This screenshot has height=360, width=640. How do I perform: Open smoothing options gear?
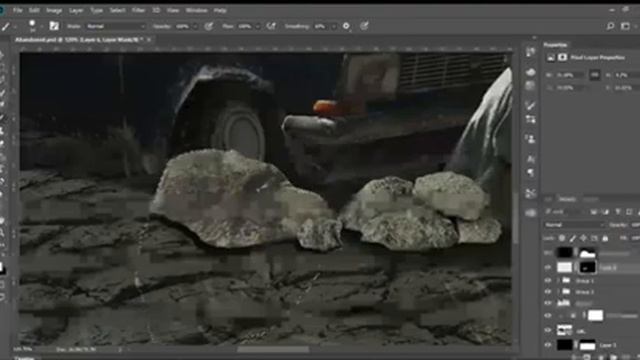346,26
